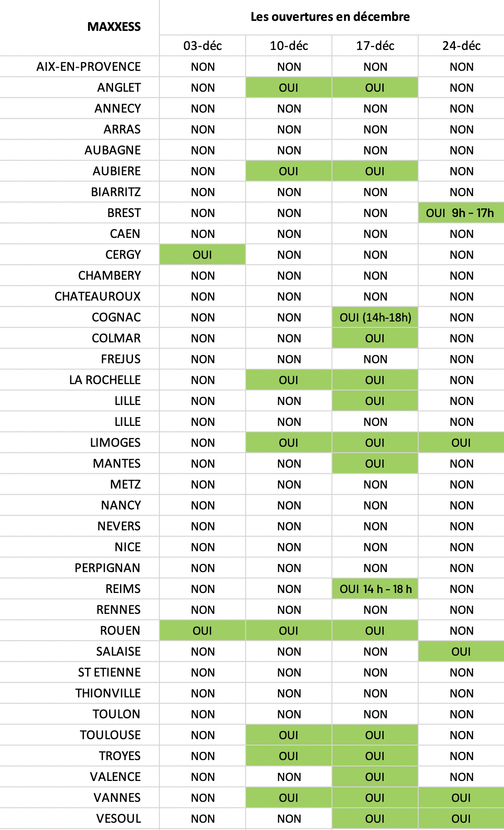
Task: Select the ST ETIENNE row label
Action: click(109, 672)
